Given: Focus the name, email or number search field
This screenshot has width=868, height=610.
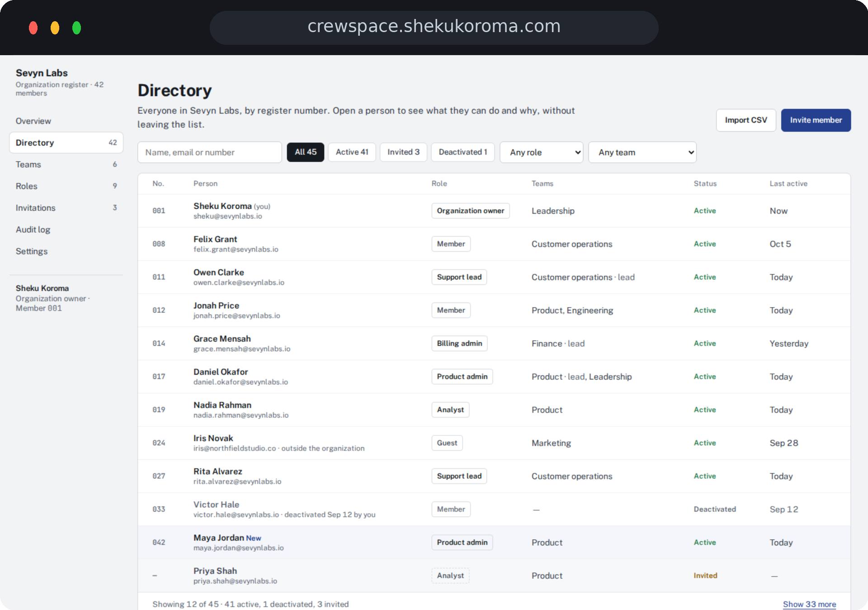Looking at the screenshot, I should 209,152.
